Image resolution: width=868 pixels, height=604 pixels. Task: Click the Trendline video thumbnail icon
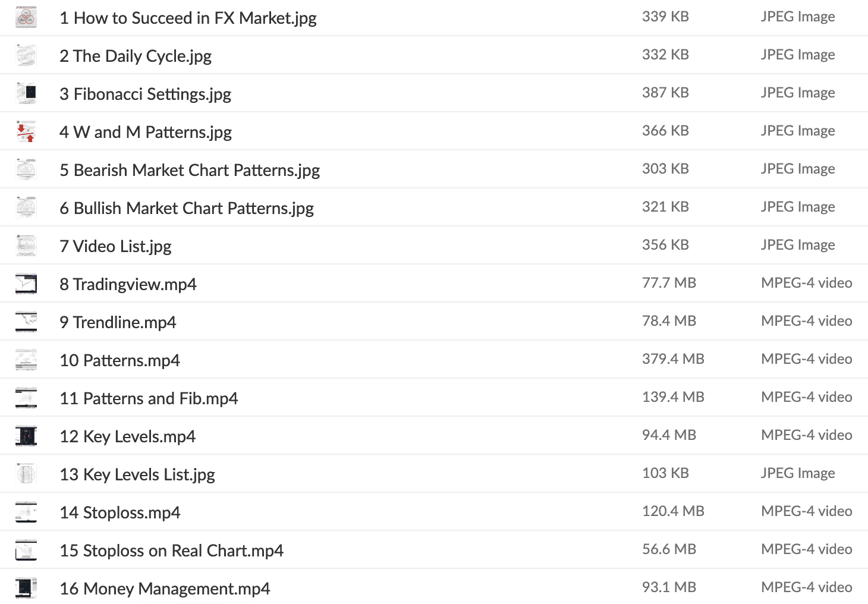tap(26, 322)
